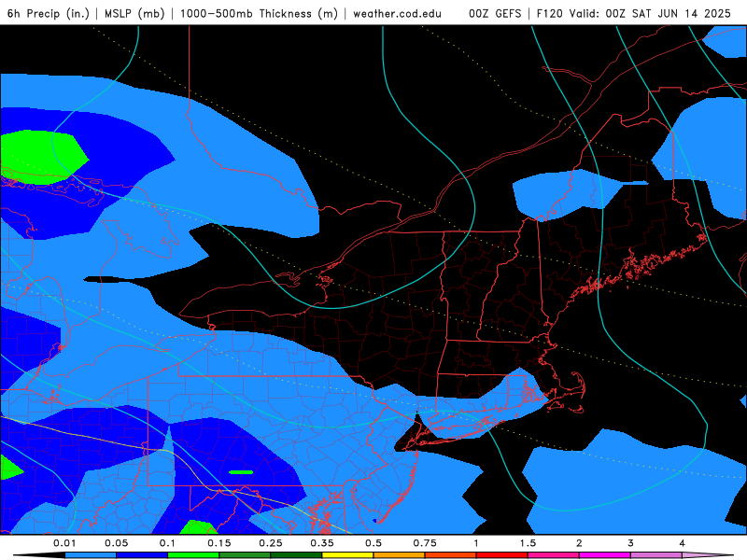Click the '0.5' legend value

373,543
